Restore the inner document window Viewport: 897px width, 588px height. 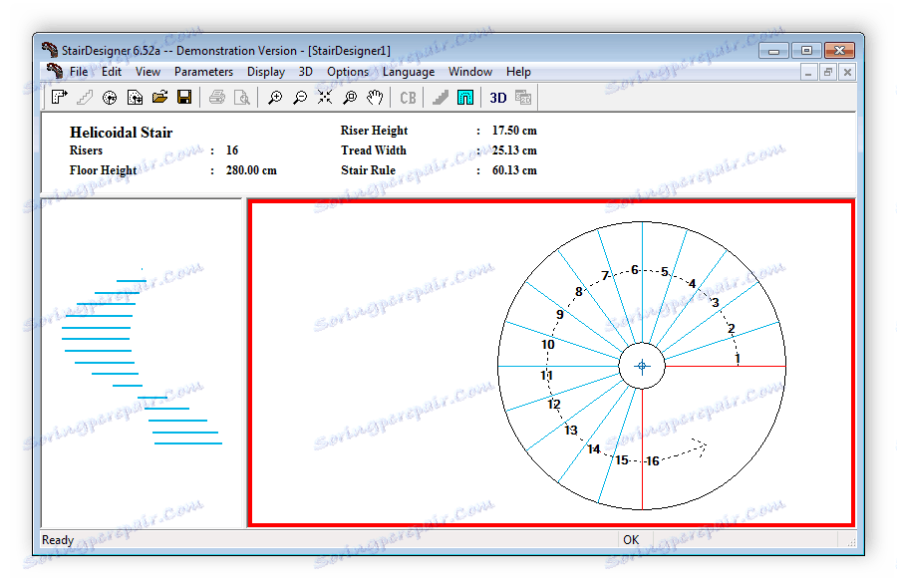point(828,72)
